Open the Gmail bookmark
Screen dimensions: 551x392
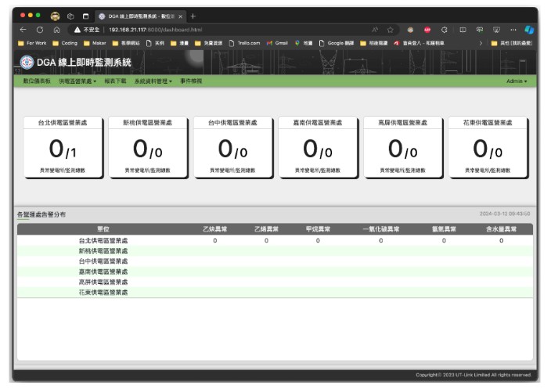(279, 43)
